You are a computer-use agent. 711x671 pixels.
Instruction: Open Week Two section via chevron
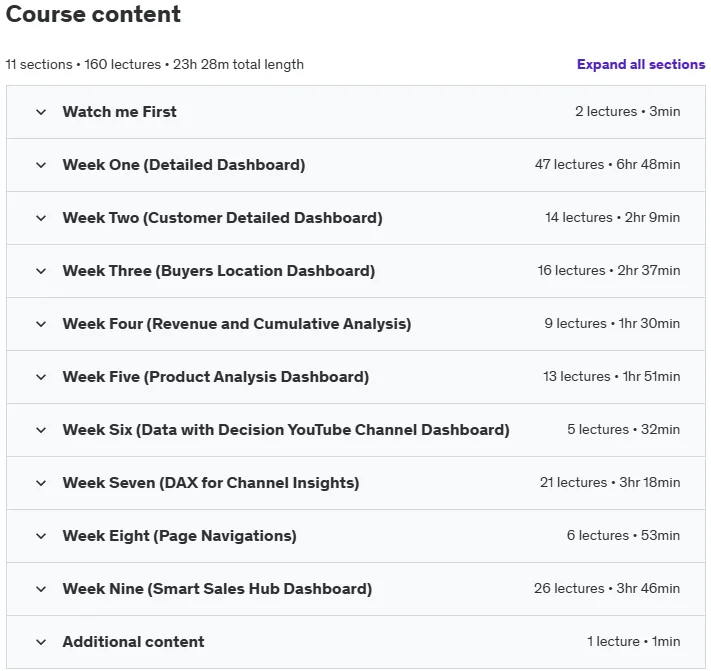(x=41, y=218)
